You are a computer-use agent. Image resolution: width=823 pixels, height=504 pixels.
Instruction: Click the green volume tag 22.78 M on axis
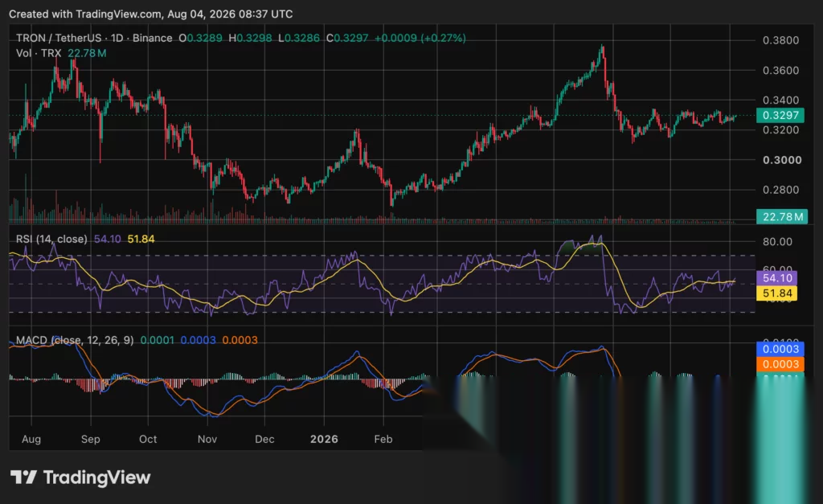click(x=781, y=216)
